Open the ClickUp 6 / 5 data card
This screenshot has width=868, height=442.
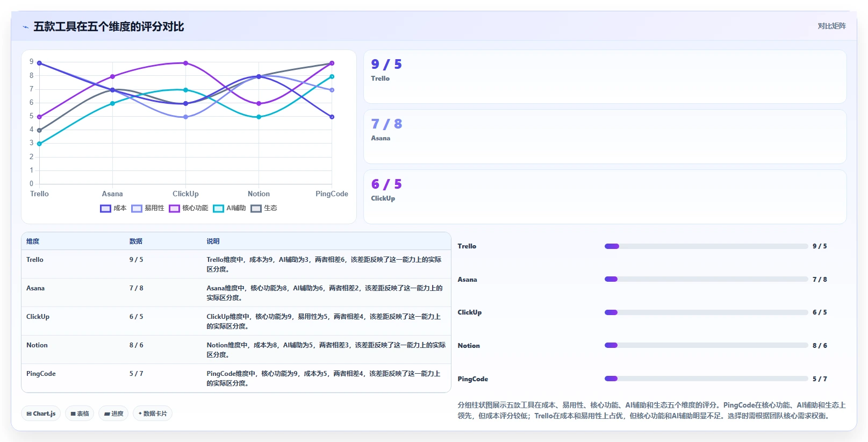click(605, 197)
